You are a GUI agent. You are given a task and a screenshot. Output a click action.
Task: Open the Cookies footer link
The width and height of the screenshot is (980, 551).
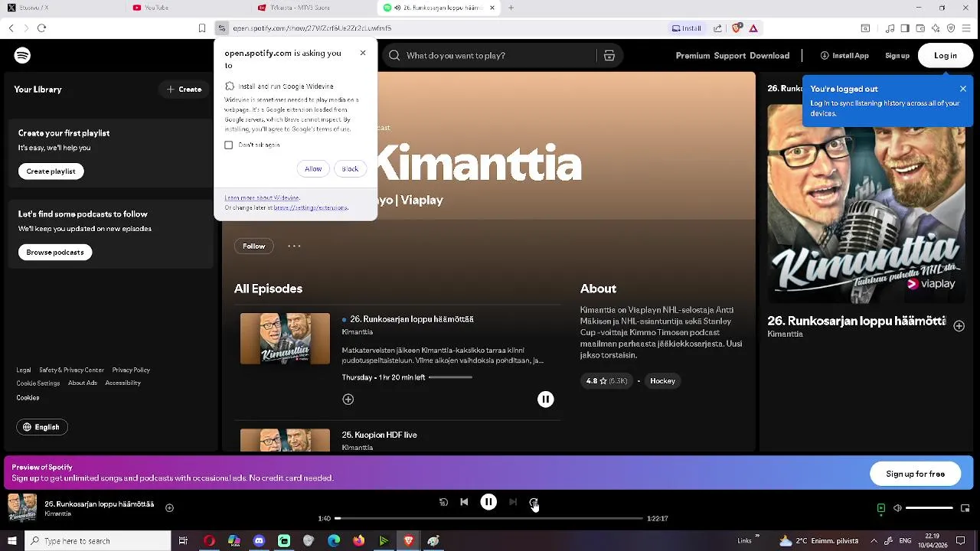pyautogui.click(x=28, y=398)
